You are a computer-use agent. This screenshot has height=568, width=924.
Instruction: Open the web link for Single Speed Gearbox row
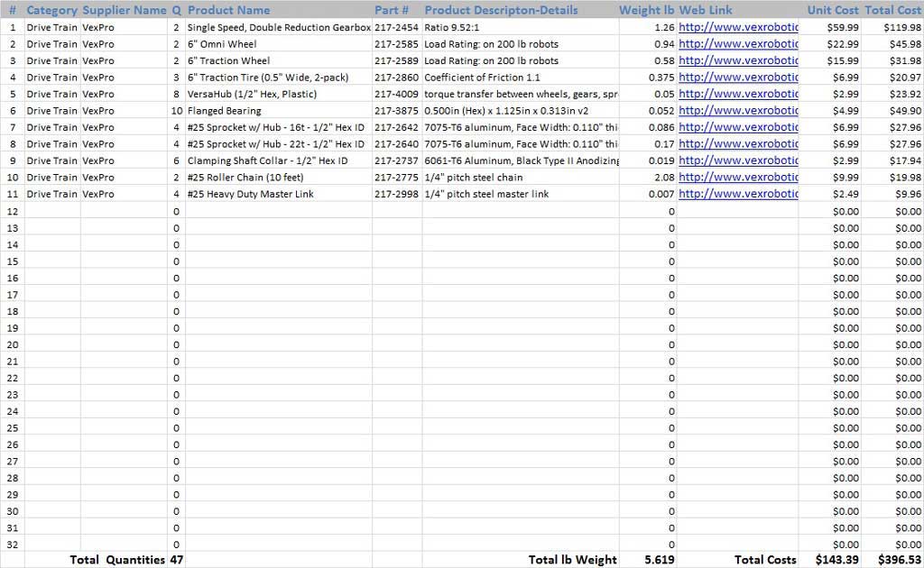(737, 27)
